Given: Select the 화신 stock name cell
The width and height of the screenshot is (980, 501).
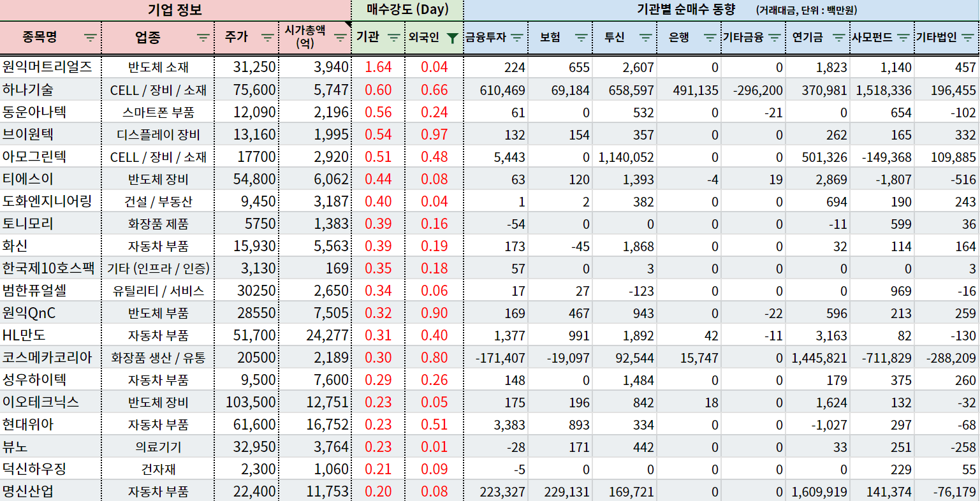Looking at the screenshot, I should [50, 246].
